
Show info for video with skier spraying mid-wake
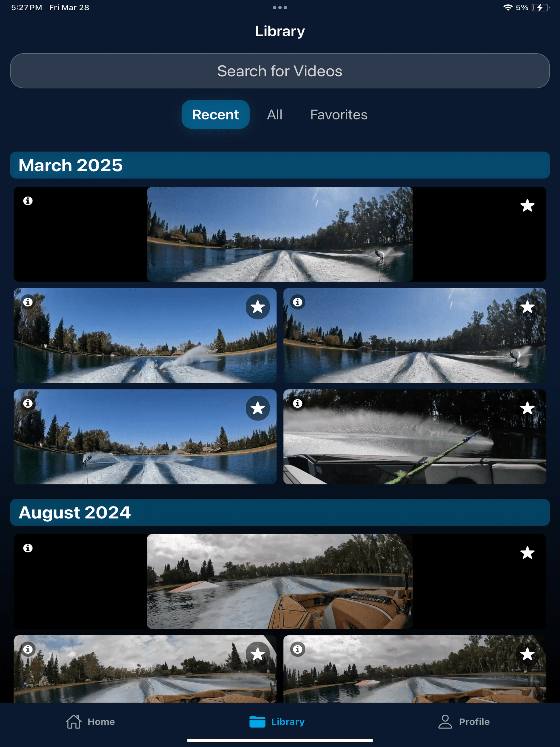28,302
